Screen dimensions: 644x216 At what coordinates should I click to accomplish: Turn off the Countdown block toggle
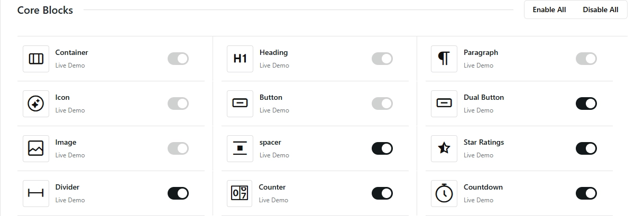(x=586, y=193)
